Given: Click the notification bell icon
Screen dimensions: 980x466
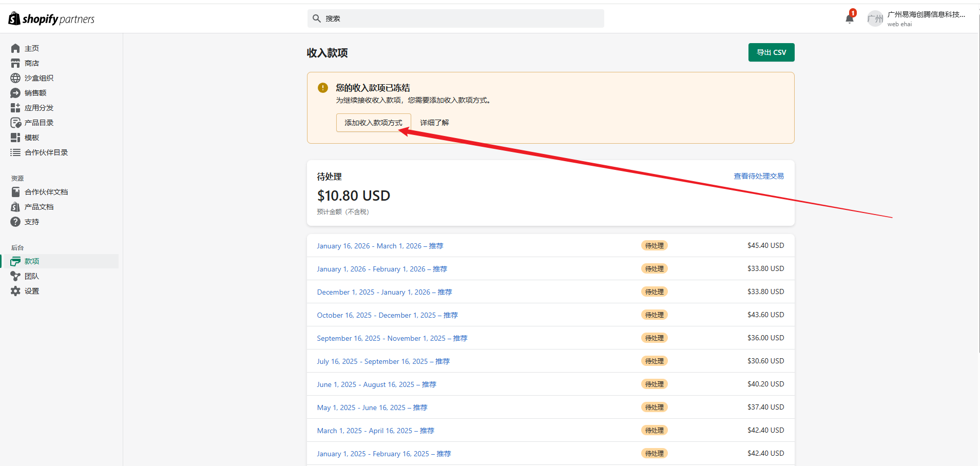Looking at the screenshot, I should [849, 19].
